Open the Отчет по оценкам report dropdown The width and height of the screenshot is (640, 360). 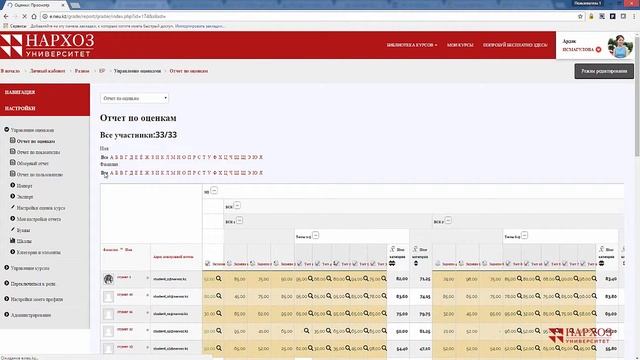[134, 98]
